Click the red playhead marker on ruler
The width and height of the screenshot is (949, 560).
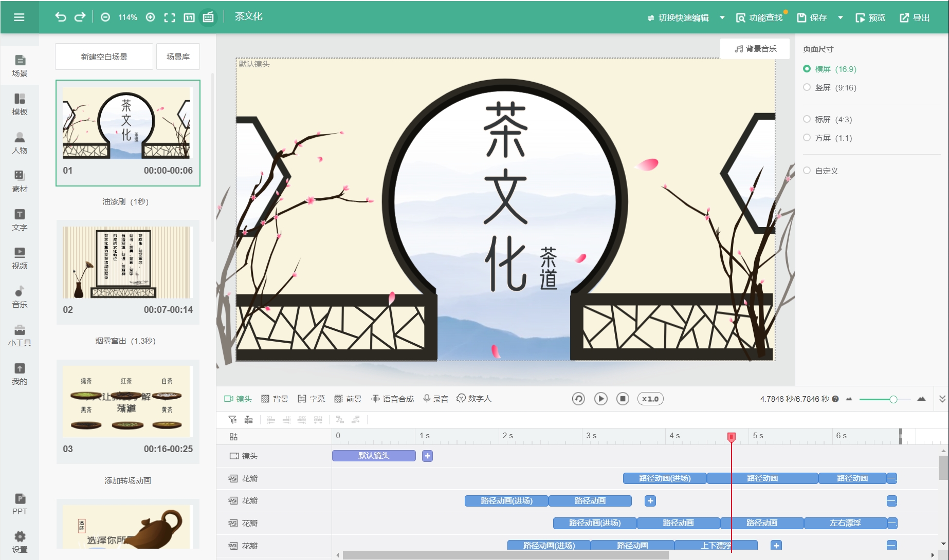(x=732, y=437)
